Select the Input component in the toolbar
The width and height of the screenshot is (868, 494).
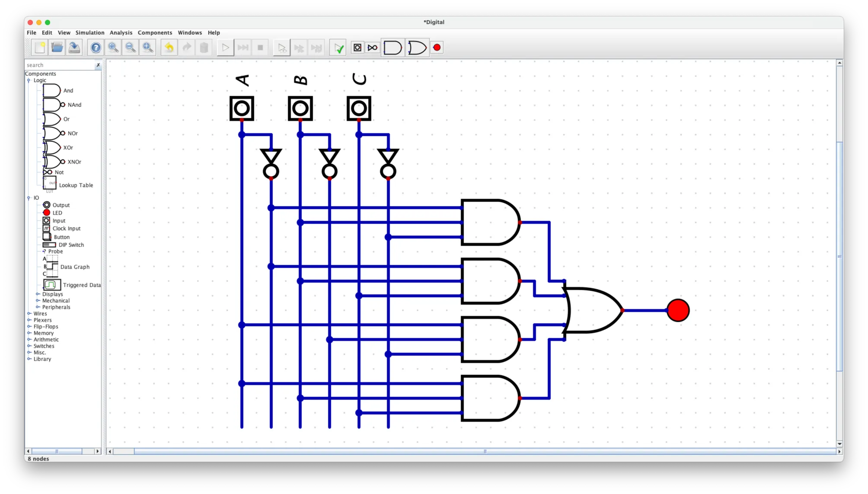pos(357,48)
